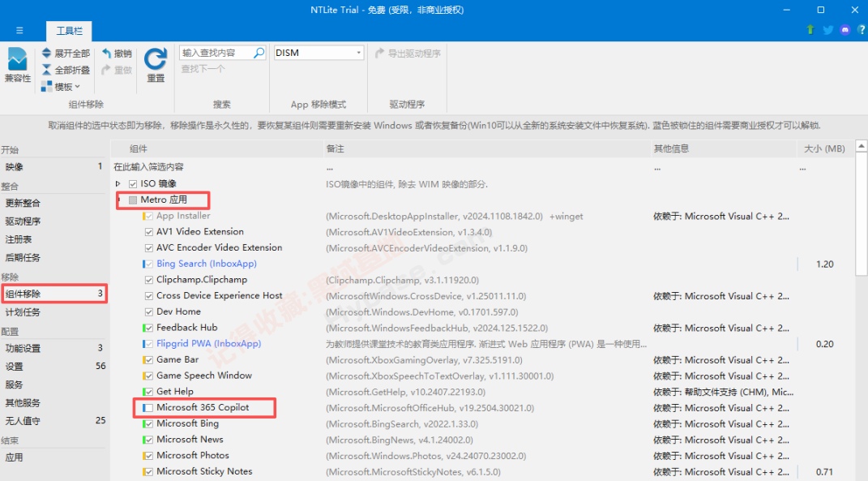Click the scrollbar up arrow
Viewport: 868px width, 481px height.
click(x=862, y=146)
